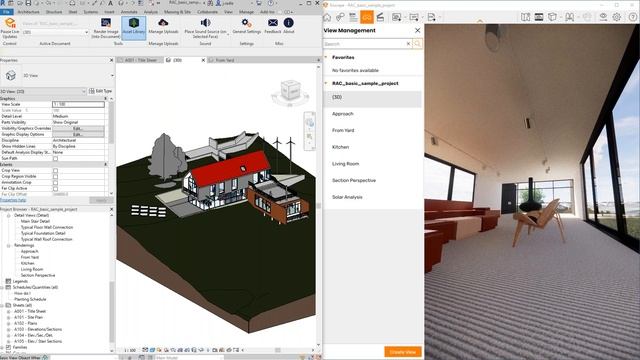640x360 pixels.
Task: Switch to the Architecture ribbon tab
Action: (29, 12)
